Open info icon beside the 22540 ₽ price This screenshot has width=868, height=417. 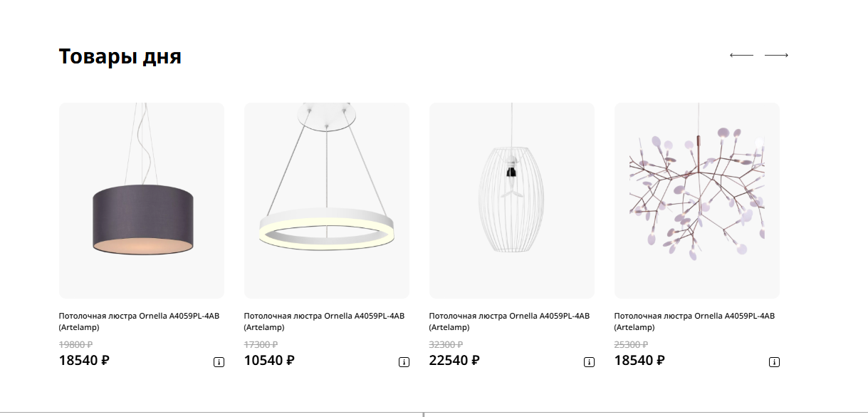[x=589, y=362]
